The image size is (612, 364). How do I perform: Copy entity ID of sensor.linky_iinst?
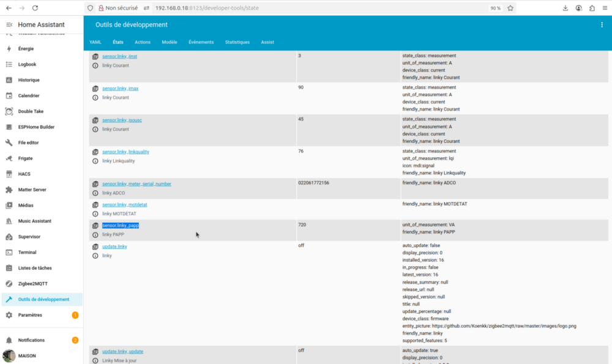point(95,56)
